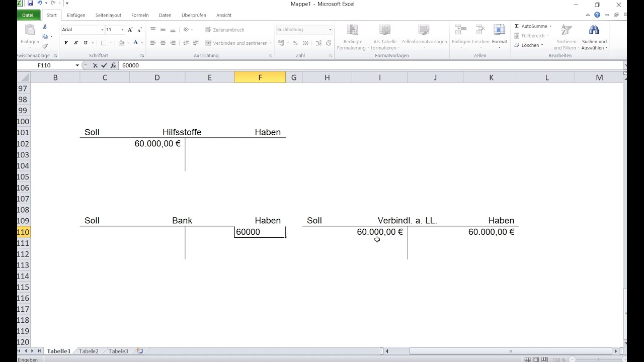Switch to the Ansicht tab

(224, 15)
